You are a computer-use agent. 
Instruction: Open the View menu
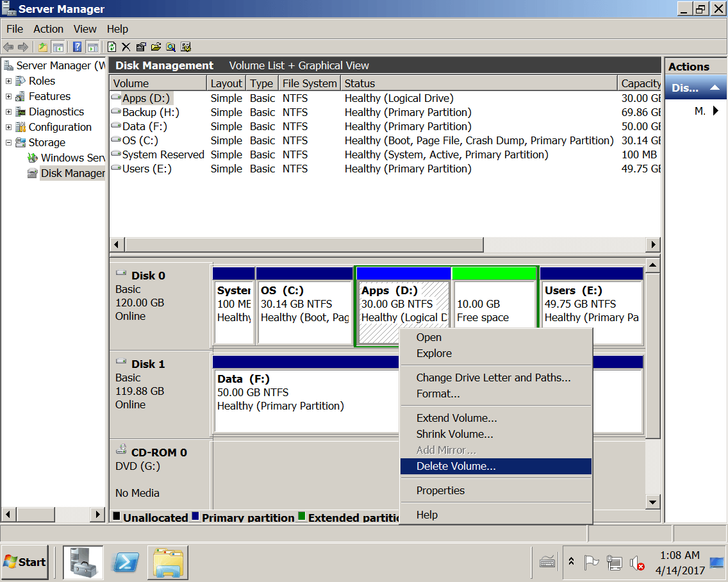click(85, 29)
